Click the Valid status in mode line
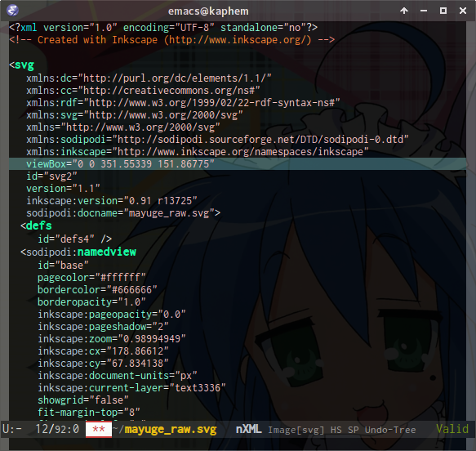 pyautogui.click(x=452, y=429)
